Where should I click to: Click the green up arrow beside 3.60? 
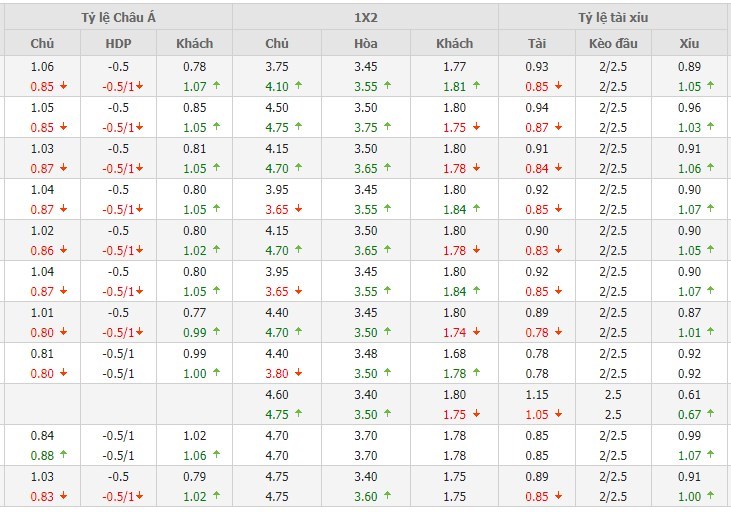pos(389,496)
